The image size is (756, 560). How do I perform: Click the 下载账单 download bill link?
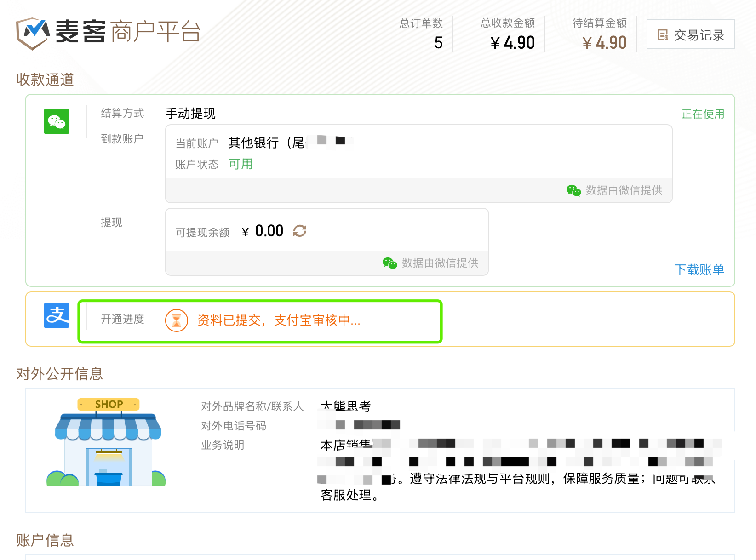(699, 269)
